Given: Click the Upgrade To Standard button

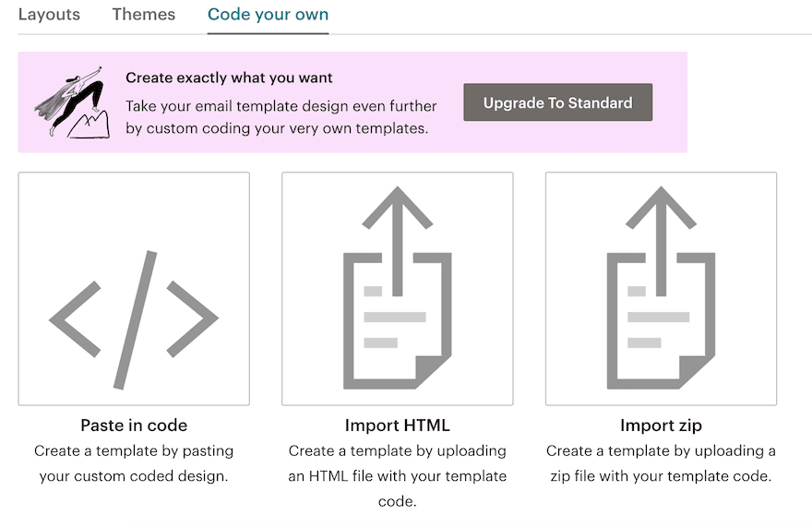Looking at the screenshot, I should pos(557,102).
